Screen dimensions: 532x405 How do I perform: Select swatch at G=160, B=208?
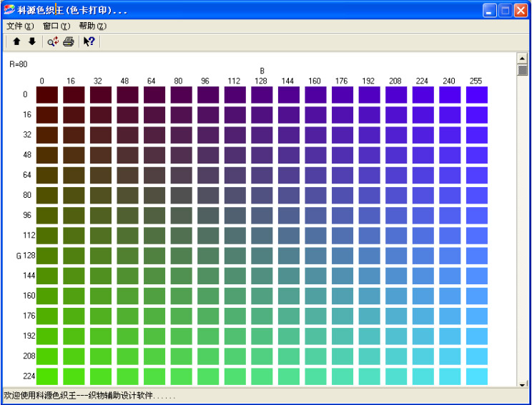coord(396,296)
